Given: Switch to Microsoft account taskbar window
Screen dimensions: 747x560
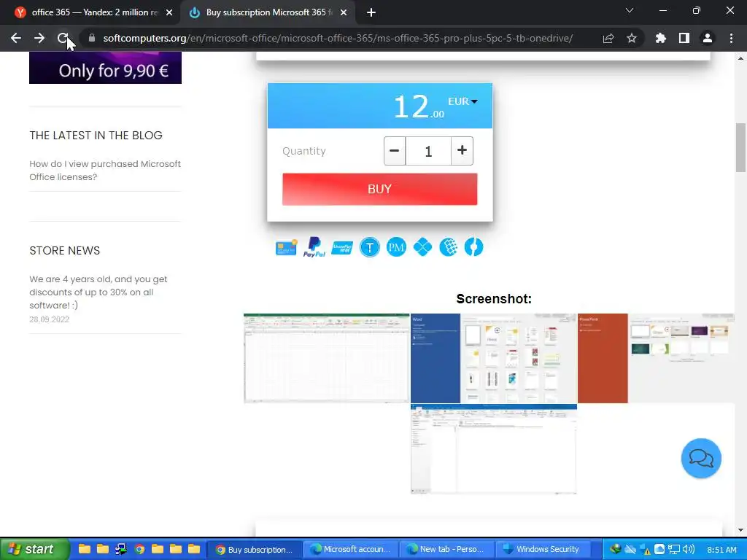Looking at the screenshot, I should pos(351,549).
